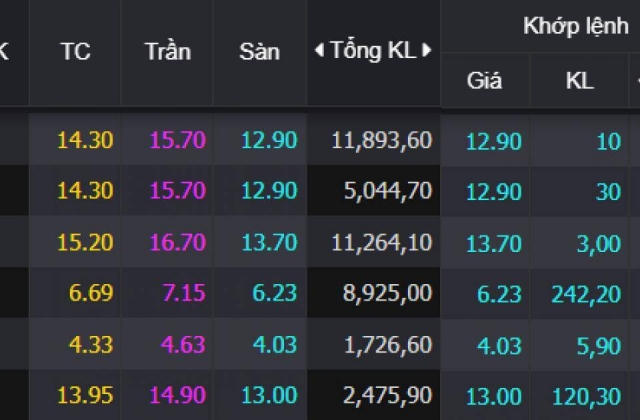Screen dimensions: 640x420
Task: Select matched volume 242,20
Action: point(586,294)
